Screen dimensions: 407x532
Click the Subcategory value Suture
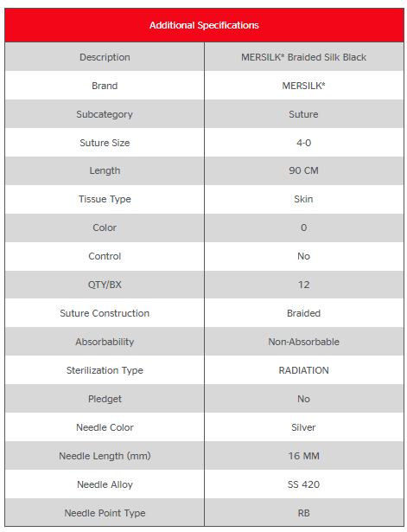303,114
